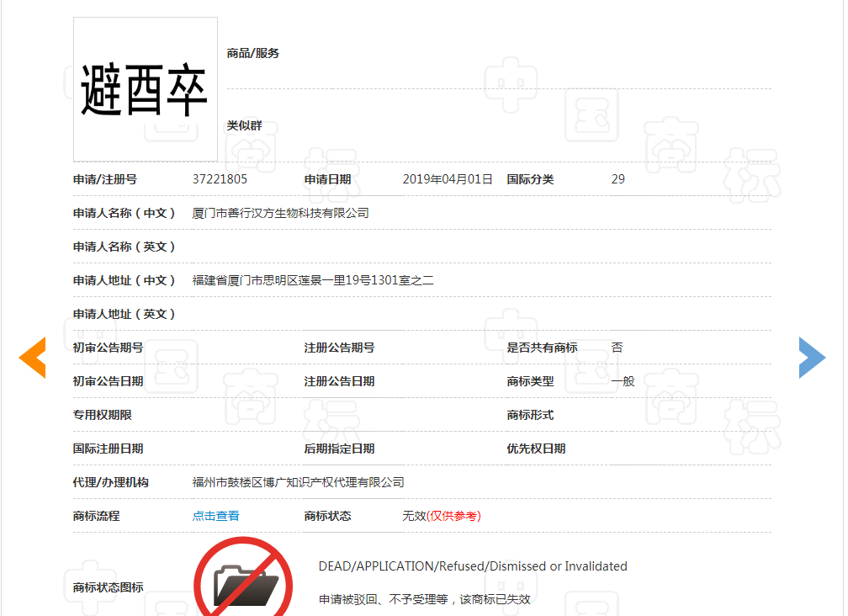The width and height of the screenshot is (848, 616).
Task: Click the 类似群 heading
Action: click(x=244, y=125)
